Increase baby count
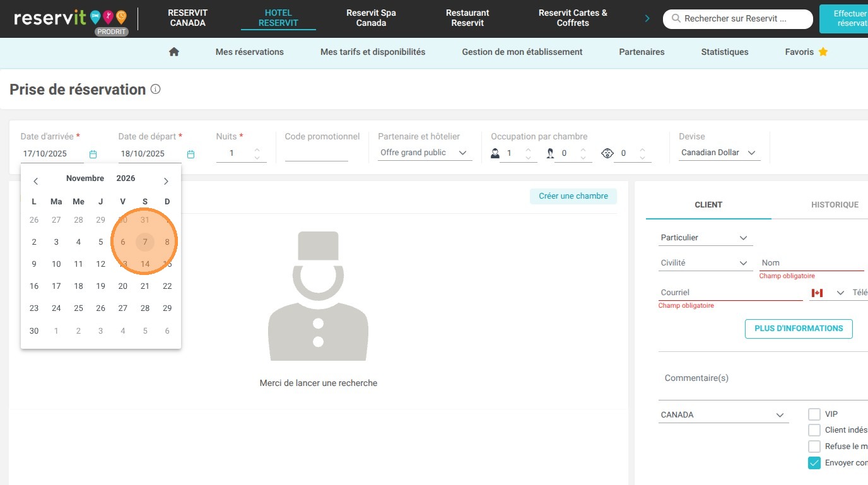This screenshot has height=485, width=868. 642,149
